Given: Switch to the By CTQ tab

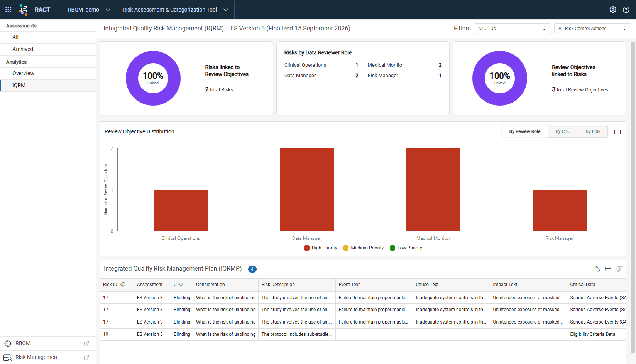Looking at the screenshot, I should pyautogui.click(x=563, y=131).
